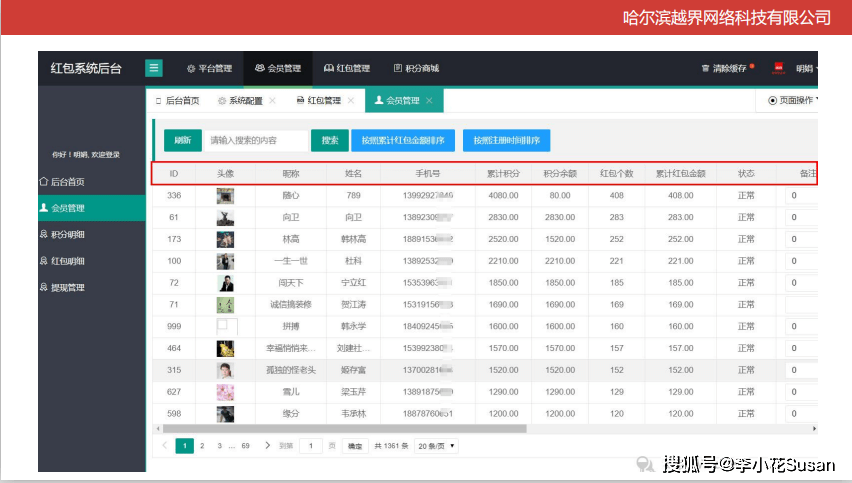Image resolution: width=852 pixels, height=483 pixels.
Task: Open avatar thumbnail of member 缘分
Action: tap(225, 414)
